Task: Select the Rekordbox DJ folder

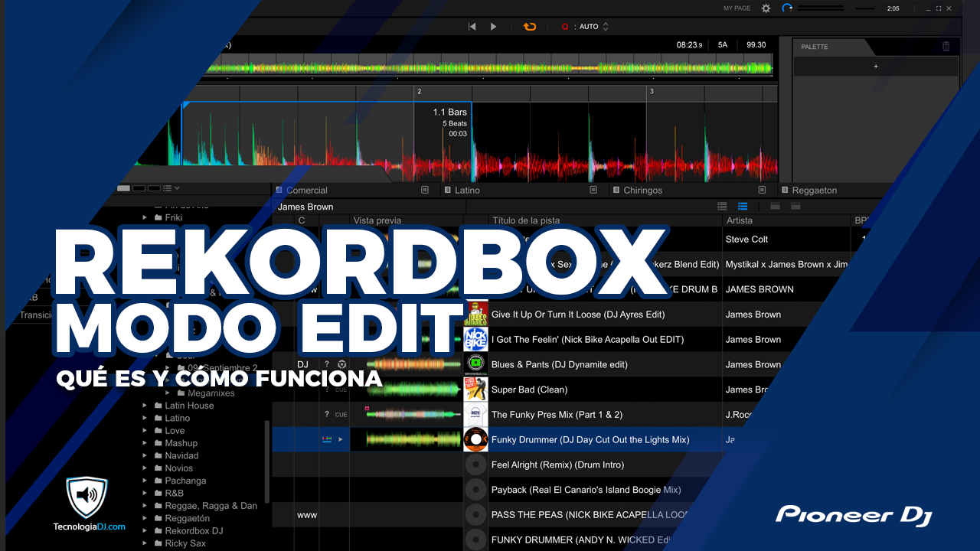Action: point(194,531)
